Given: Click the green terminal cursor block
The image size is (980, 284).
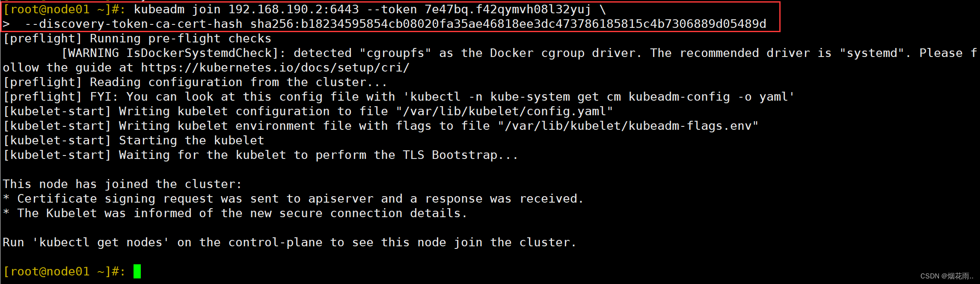Looking at the screenshot, I should [x=137, y=271].
